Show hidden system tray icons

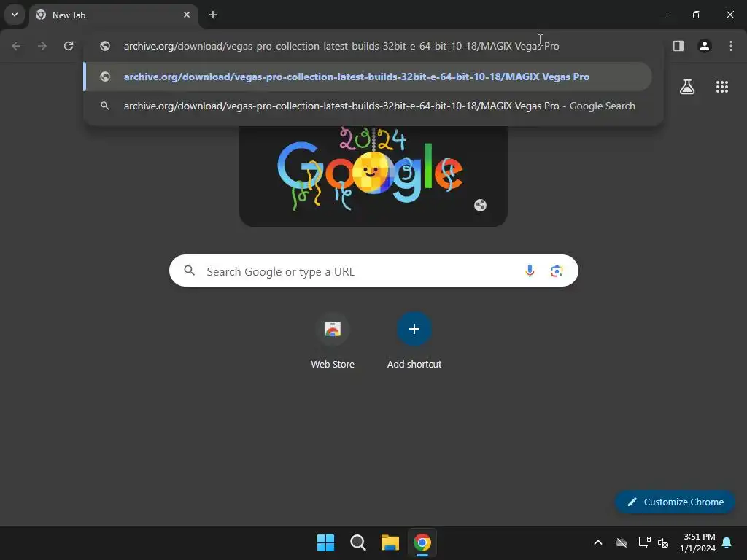(598, 542)
